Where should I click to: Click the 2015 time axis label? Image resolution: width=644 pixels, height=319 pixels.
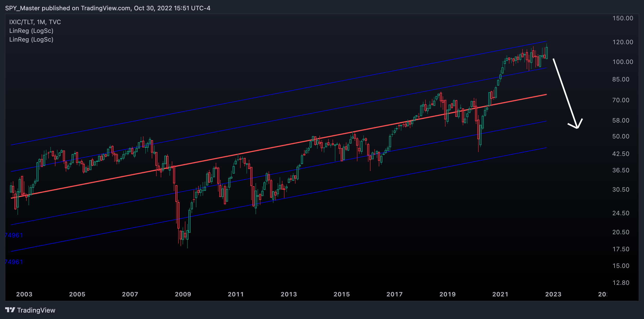tap(342, 294)
